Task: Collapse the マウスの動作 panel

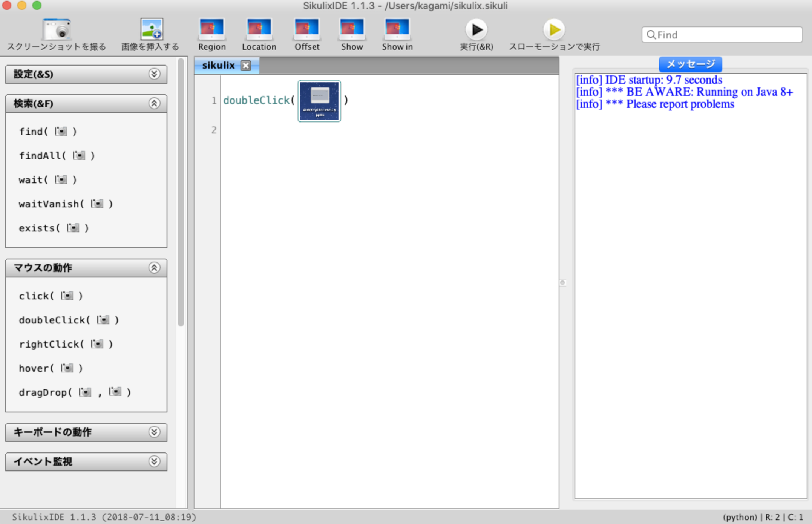Action: click(x=154, y=268)
